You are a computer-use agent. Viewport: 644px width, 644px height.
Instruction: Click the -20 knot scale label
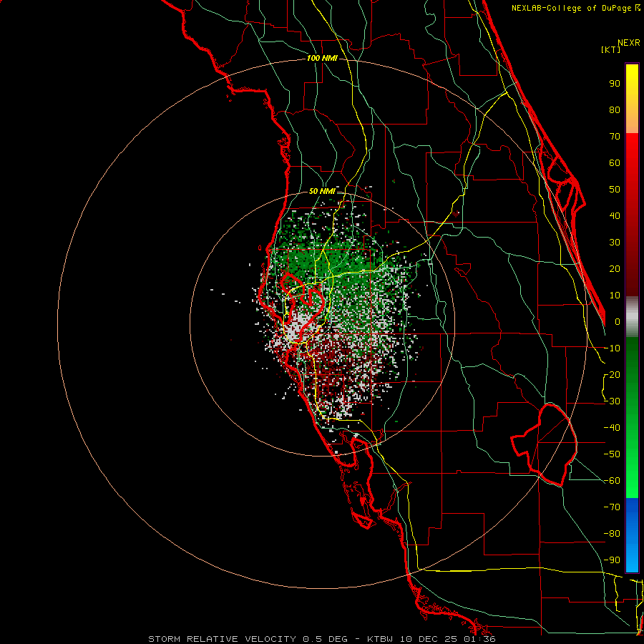coord(612,375)
